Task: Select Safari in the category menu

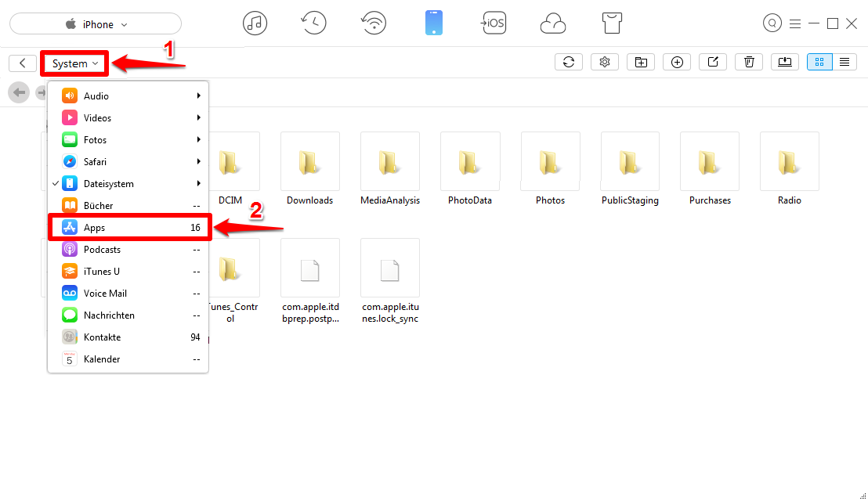Action: coord(128,161)
